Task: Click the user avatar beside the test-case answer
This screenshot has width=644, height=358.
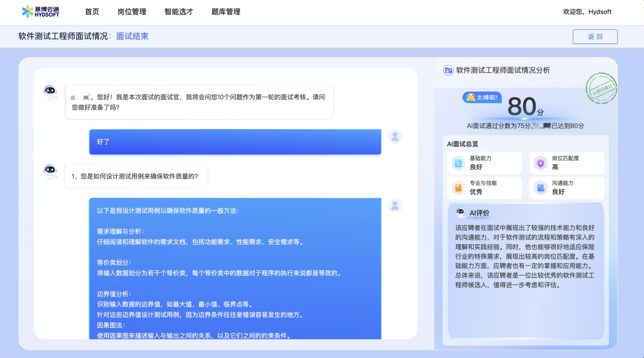Action: [x=395, y=206]
